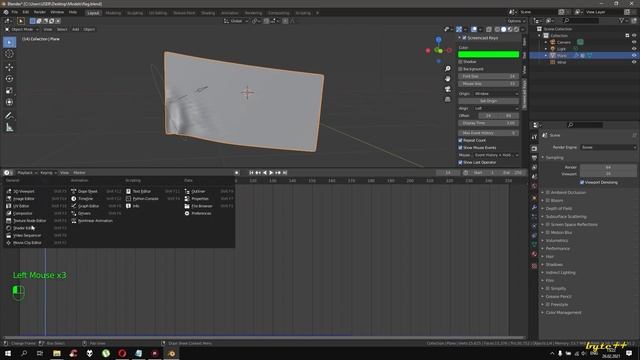This screenshot has height=360, width=640.
Task: Select the Cursor tool in viewport toolbar
Action: point(9,54)
